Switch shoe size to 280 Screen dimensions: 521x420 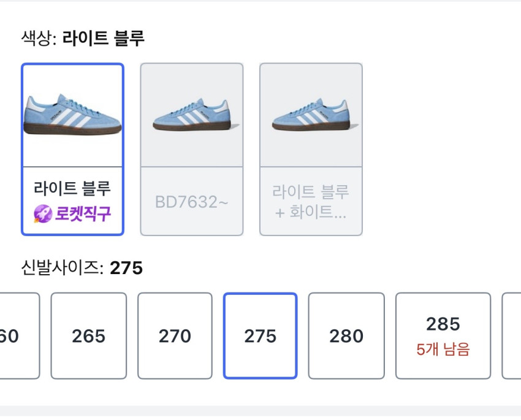tap(346, 336)
